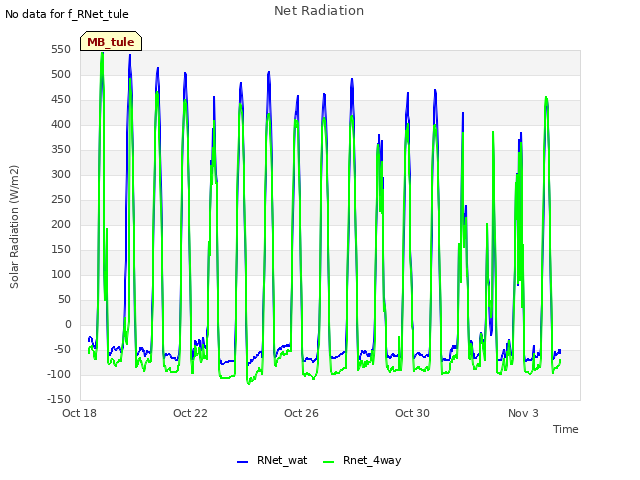Click the -150 y-axis tick label
Viewport: 640px width, 480px height.
[59, 399]
